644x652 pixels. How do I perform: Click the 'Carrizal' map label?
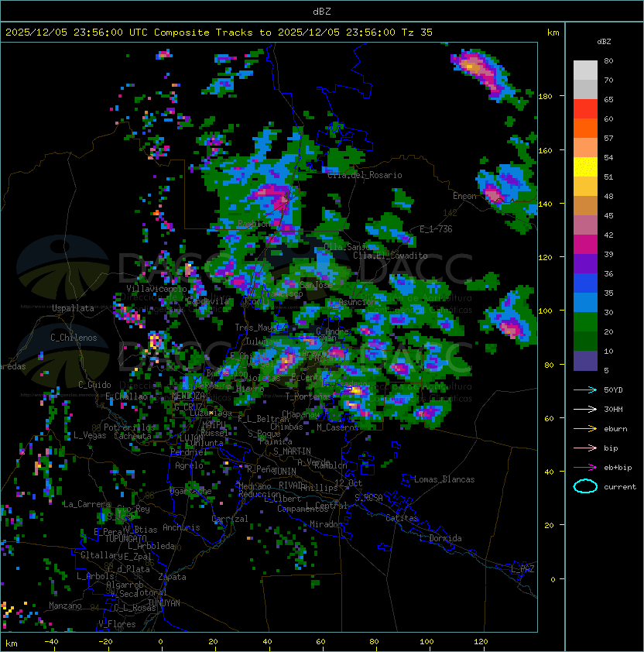pos(230,519)
